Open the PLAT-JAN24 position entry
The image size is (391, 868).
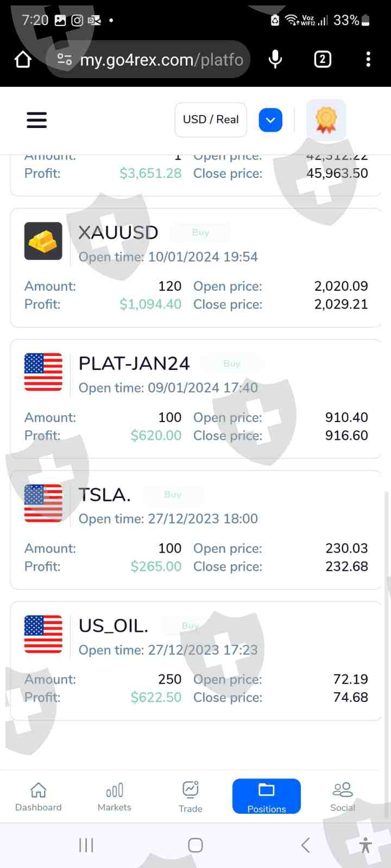coord(195,399)
